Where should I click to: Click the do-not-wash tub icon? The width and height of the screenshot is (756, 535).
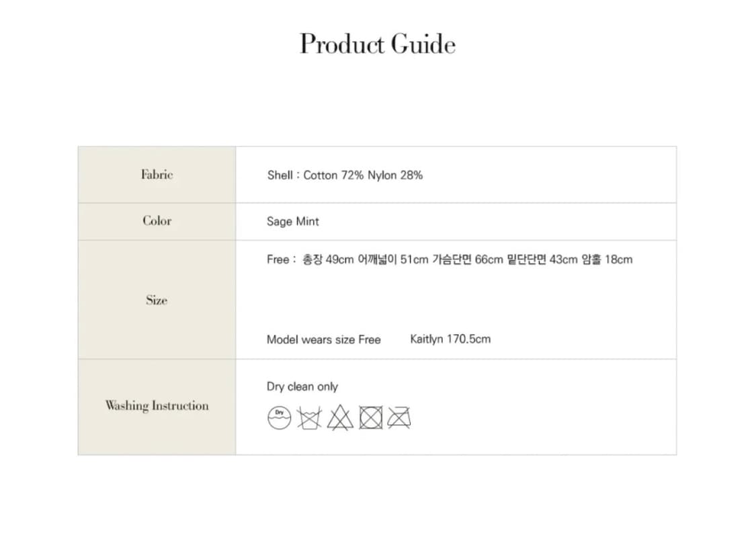[310, 418]
